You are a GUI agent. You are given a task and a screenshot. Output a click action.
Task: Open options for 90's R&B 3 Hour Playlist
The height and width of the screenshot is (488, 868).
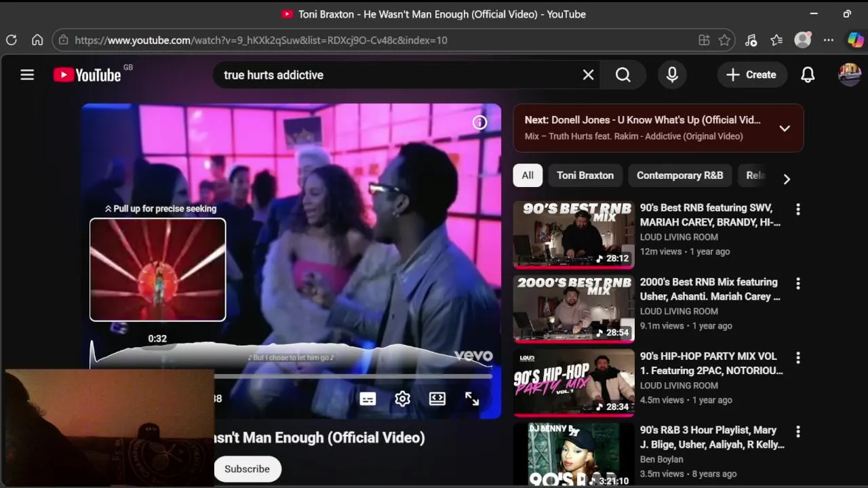(798, 431)
